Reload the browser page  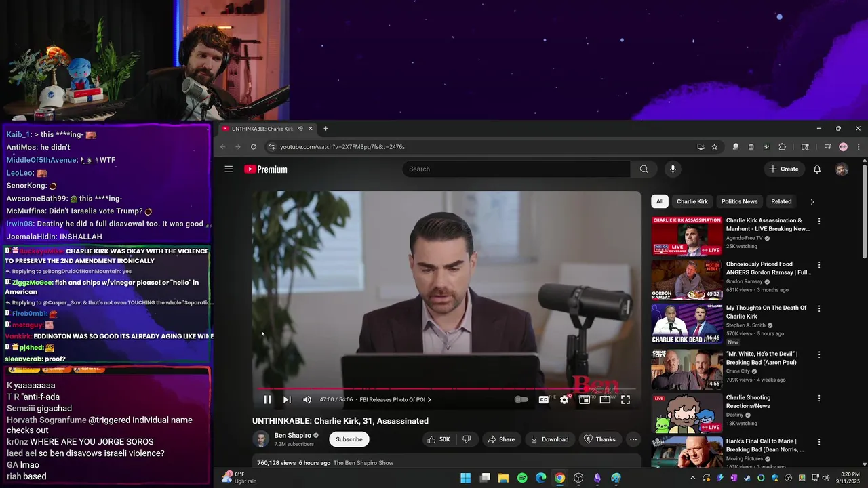click(254, 147)
